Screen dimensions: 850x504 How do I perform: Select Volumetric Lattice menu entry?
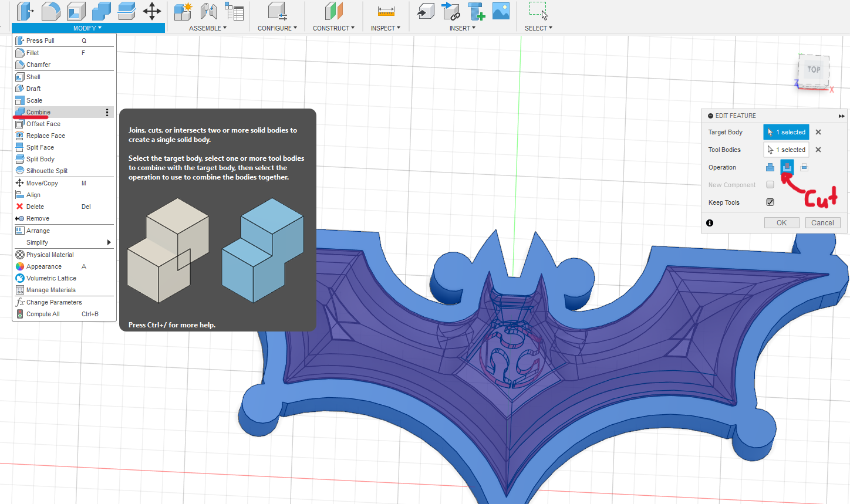click(64, 278)
